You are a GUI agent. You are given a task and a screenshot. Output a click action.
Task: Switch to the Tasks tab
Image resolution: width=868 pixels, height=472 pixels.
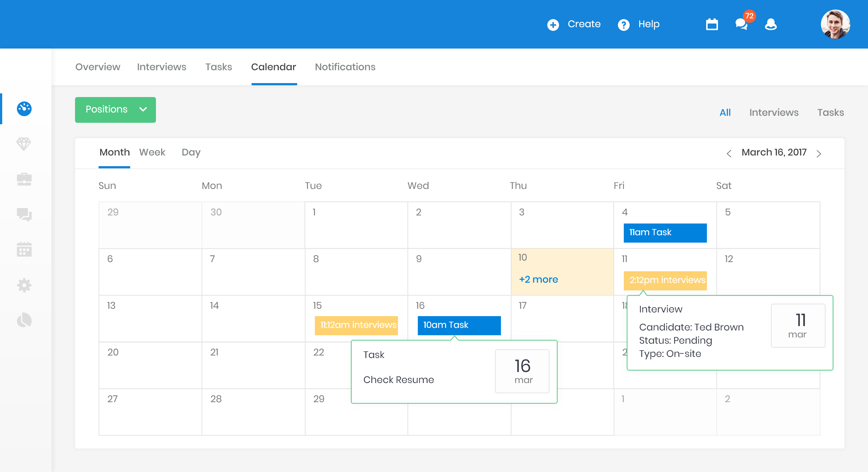pyautogui.click(x=219, y=67)
